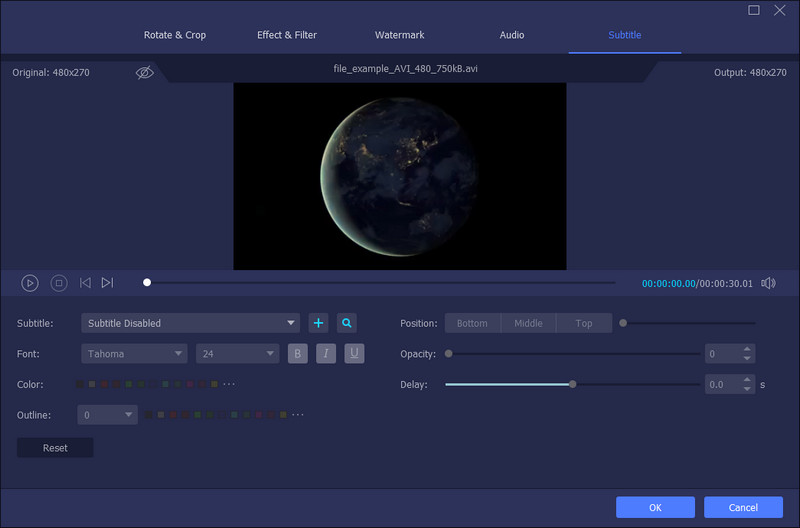
Task: Toggle Bold subtitle text
Action: click(x=297, y=353)
